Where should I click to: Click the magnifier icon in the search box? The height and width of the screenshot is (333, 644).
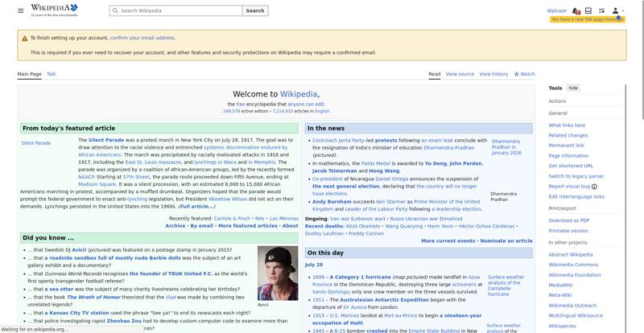point(115,10)
